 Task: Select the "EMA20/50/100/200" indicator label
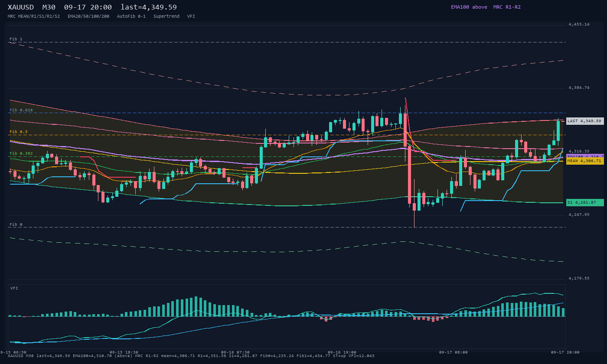[88, 16]
